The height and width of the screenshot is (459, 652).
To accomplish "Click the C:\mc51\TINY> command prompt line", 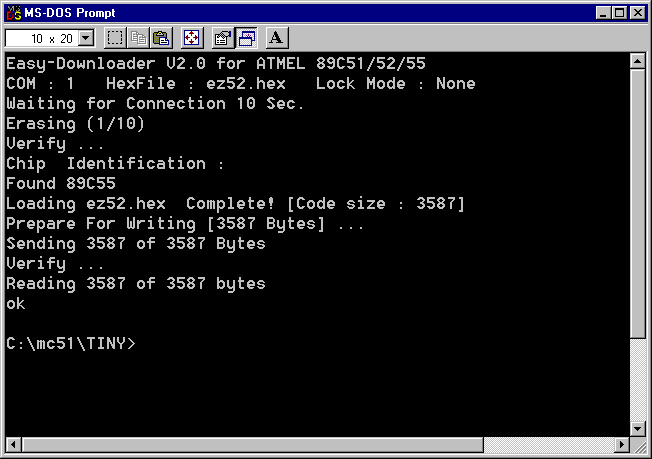I will 71,344.
